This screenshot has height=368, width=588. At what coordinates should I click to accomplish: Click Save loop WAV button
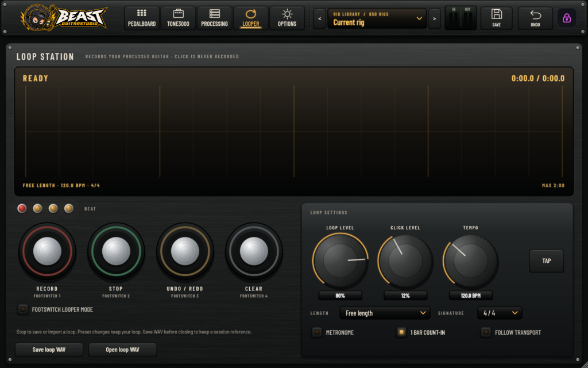click(49, 350)
